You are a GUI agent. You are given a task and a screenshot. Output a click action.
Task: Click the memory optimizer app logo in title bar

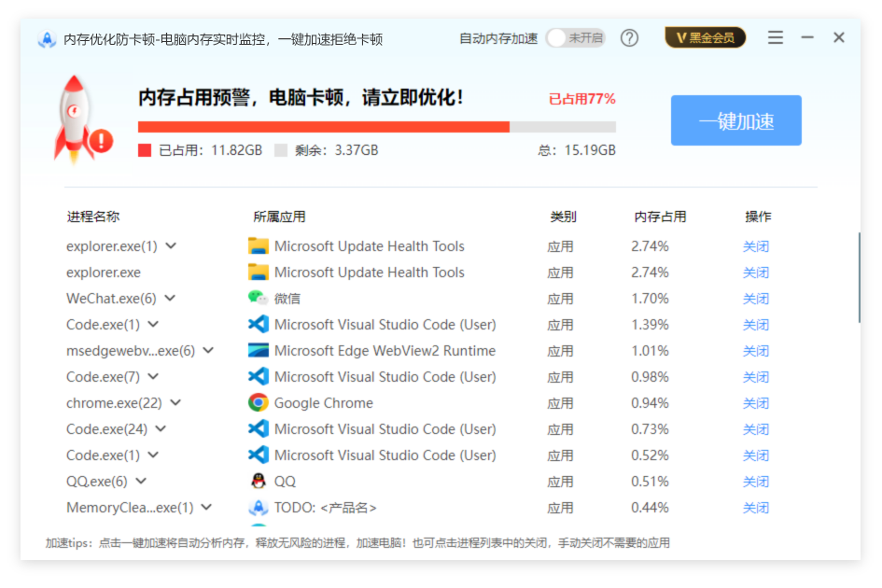[x=47, y=39]
